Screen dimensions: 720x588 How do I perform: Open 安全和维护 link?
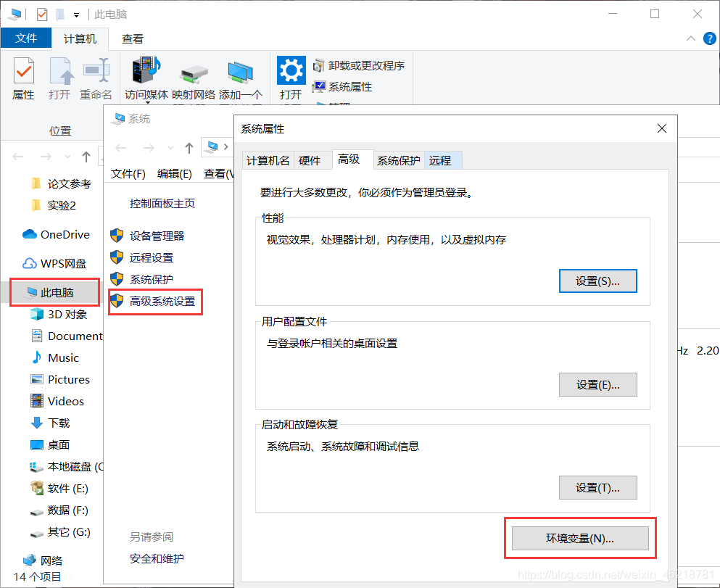(157, 558)
